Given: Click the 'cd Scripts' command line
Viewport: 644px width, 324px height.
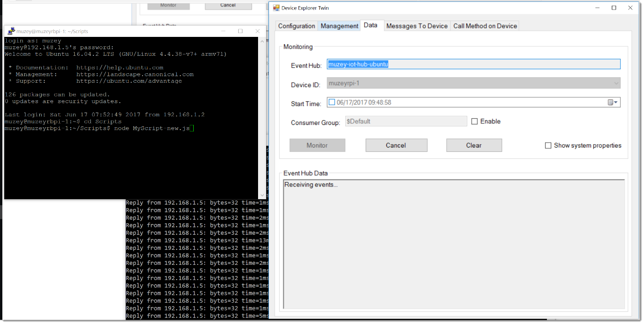Looking at the screenshot, I should [63, 122].
